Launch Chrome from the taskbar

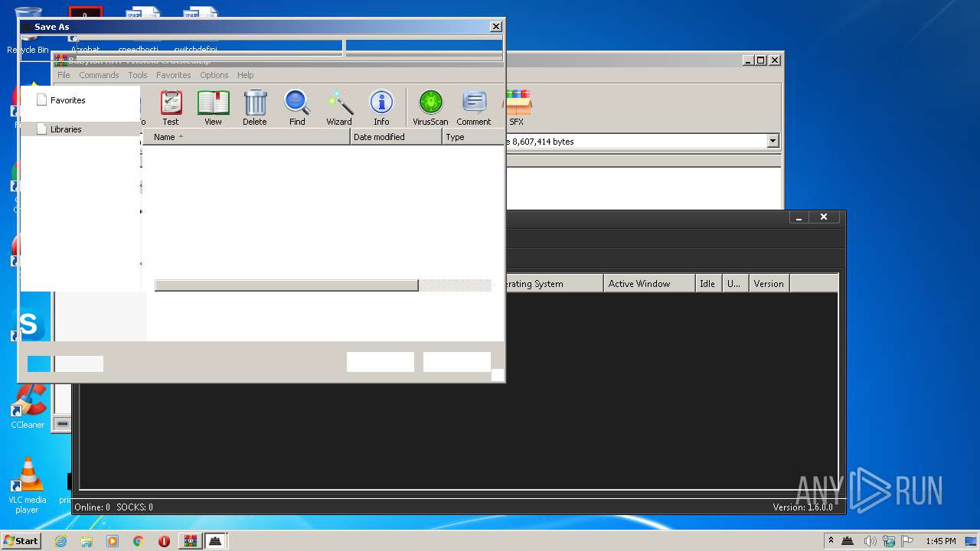tap(139, 541)
